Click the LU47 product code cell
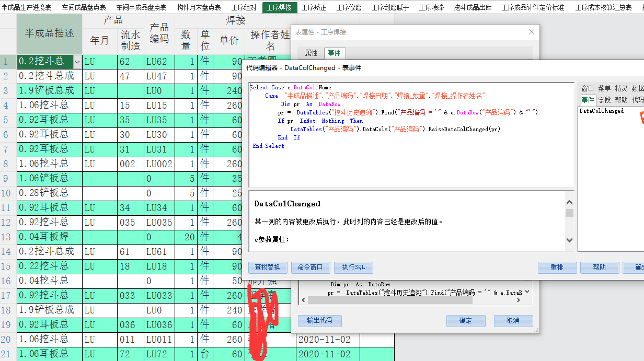644x361 pixels. pos(159,76)
